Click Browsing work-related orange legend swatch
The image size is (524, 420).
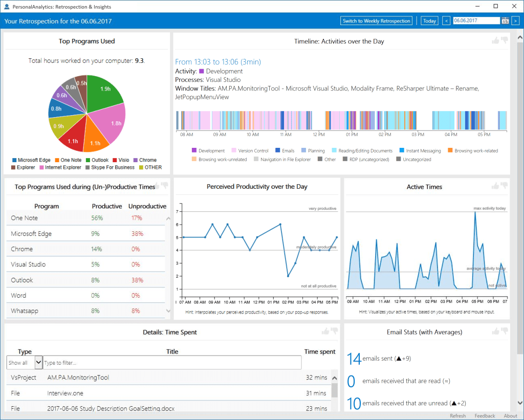click(450, 150)
